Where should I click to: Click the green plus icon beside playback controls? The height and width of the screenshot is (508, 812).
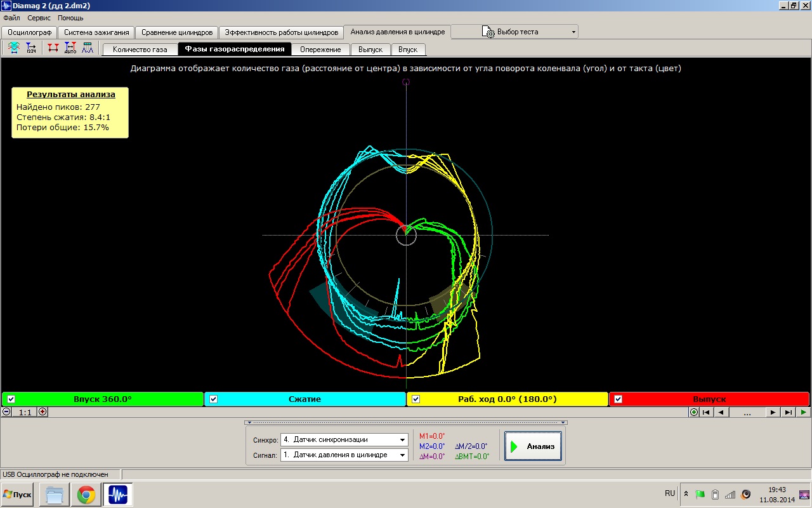pos(694,412)
